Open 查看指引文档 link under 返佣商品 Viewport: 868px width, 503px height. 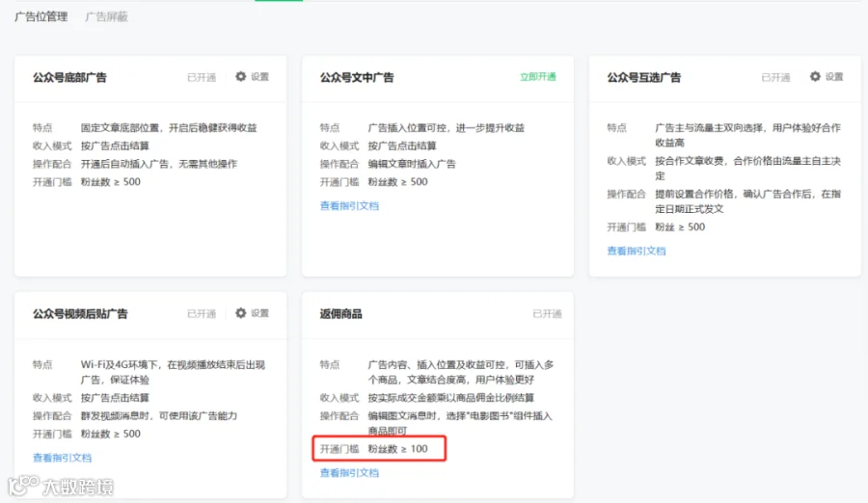349,472
